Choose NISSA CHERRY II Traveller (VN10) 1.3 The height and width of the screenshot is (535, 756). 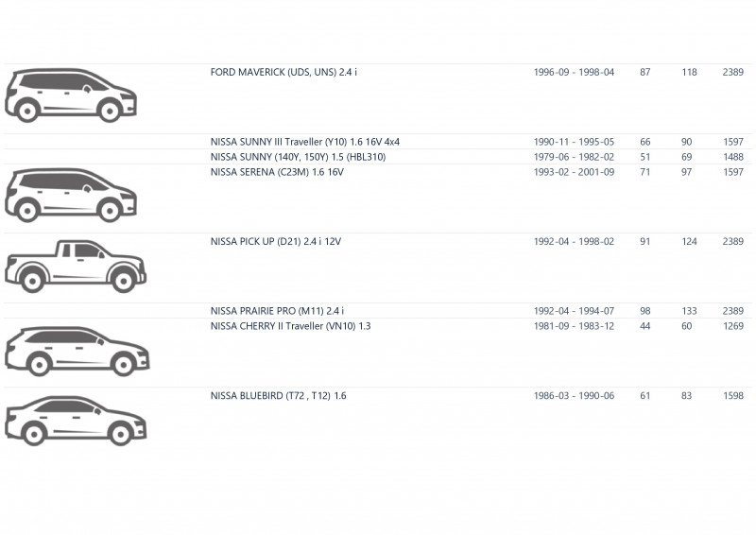[290, 325]
